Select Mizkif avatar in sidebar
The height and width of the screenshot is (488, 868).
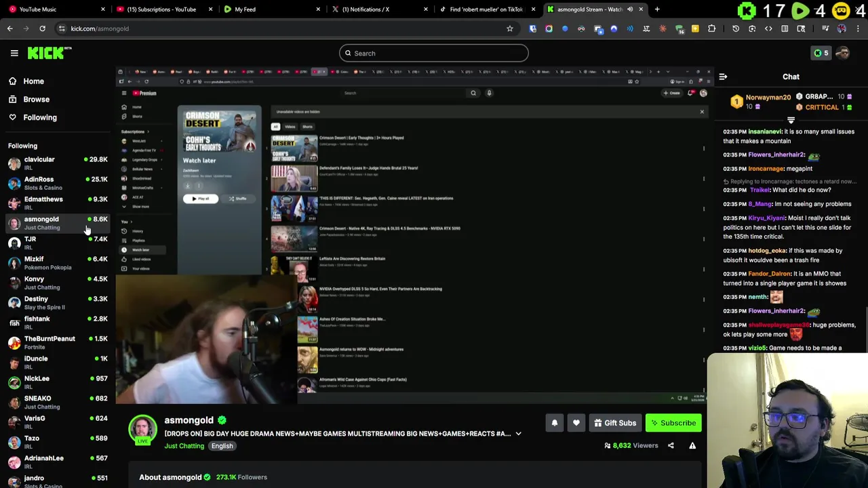pyautogui.click(x=14, y=263)
